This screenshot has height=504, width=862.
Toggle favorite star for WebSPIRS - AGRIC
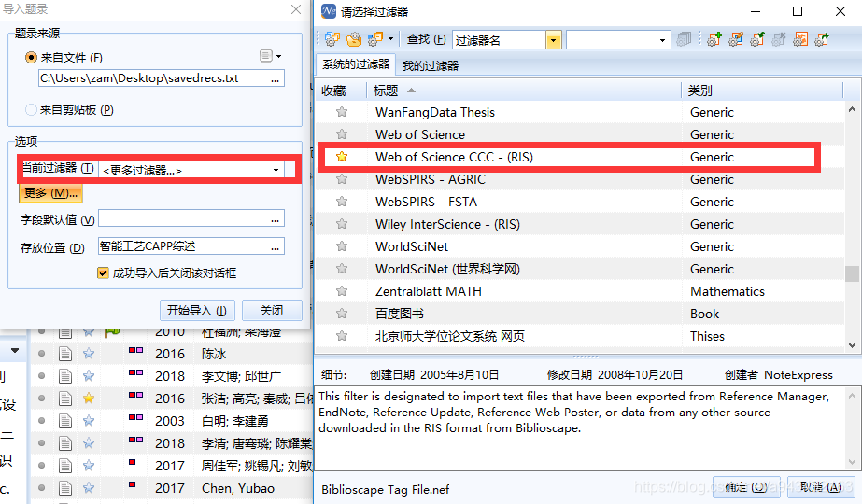point(342,179)
